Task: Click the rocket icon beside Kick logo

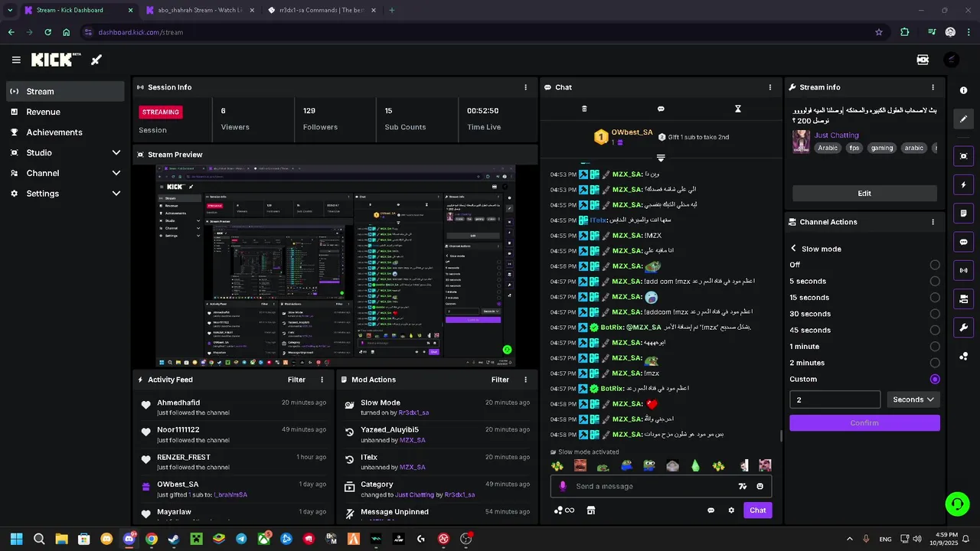Action: coord(96,60)
